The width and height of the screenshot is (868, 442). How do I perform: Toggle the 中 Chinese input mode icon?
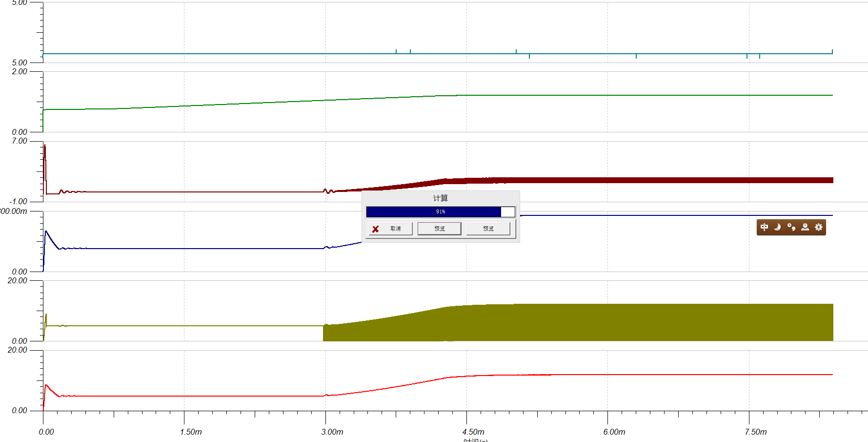pyautogui.click(x=765, y=227)
